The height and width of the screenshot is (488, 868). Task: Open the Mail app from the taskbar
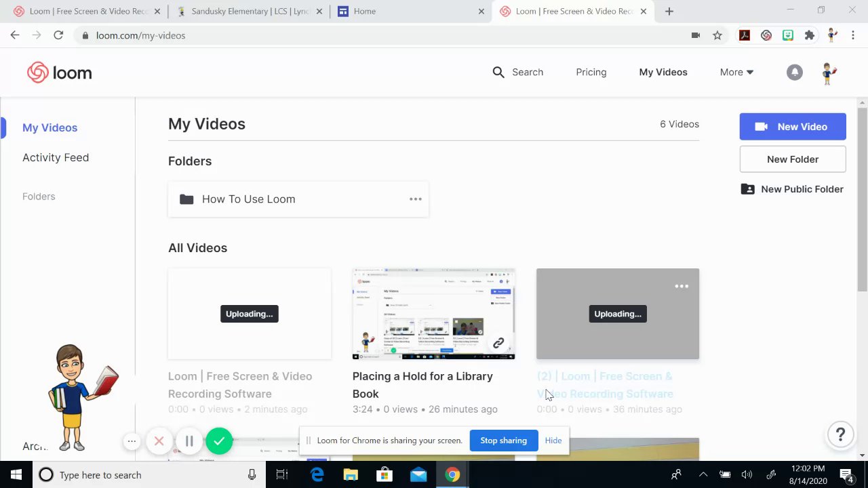418,474
